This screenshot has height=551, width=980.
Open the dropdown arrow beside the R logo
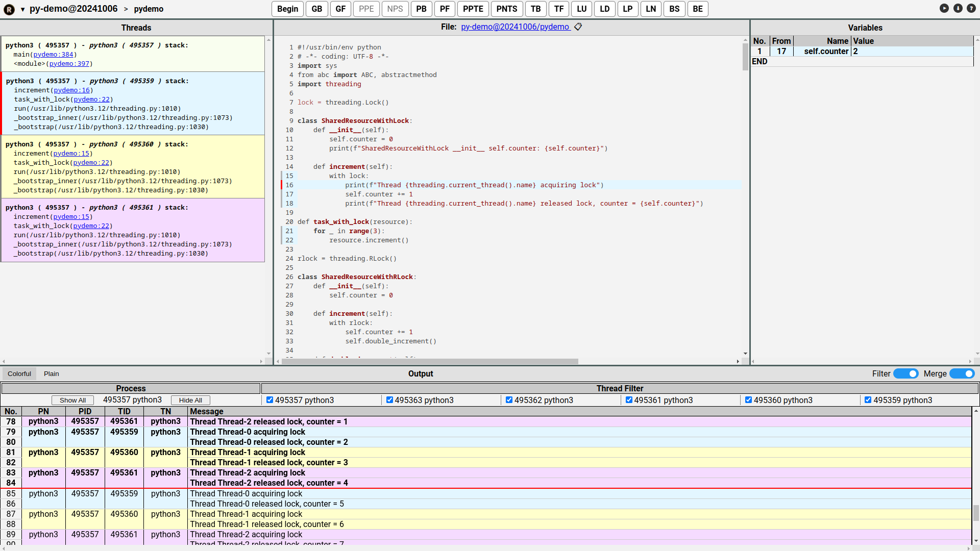[23, 9]
